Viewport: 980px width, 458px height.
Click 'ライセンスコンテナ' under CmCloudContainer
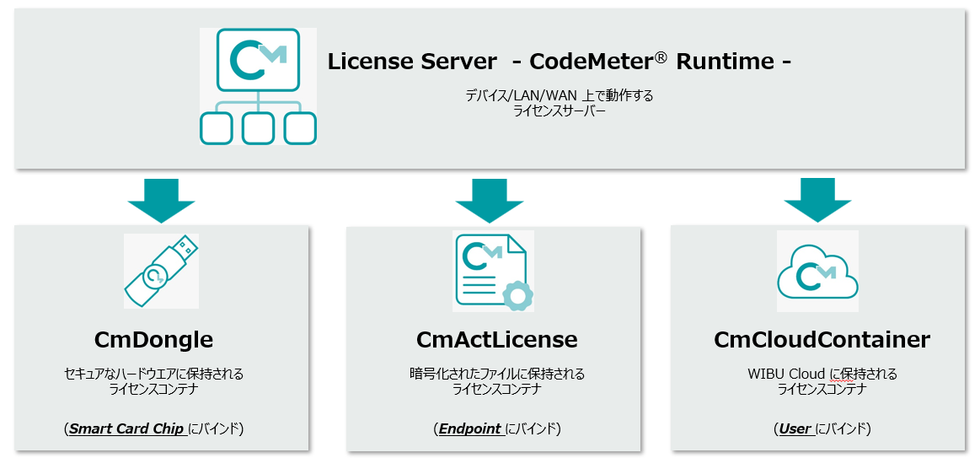click(822, 389)
